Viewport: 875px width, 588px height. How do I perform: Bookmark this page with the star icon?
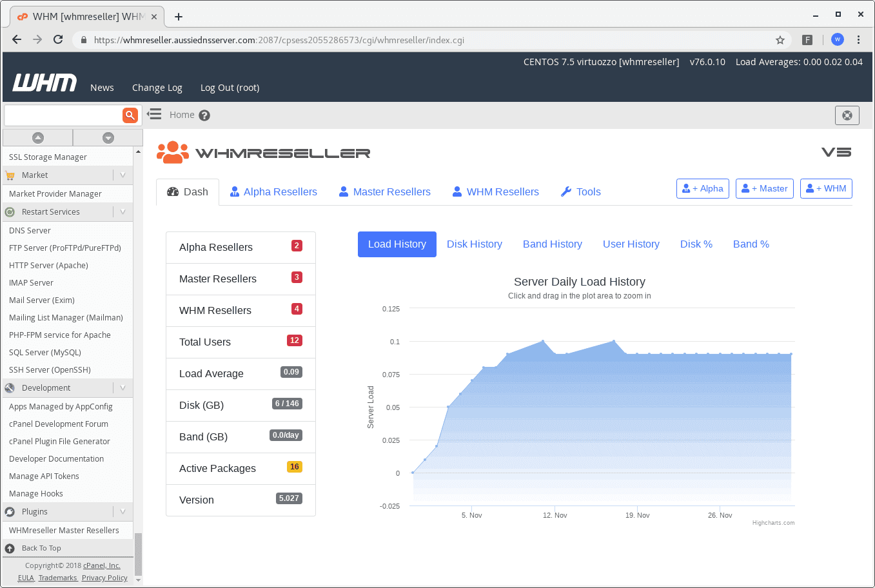(780, 40)
